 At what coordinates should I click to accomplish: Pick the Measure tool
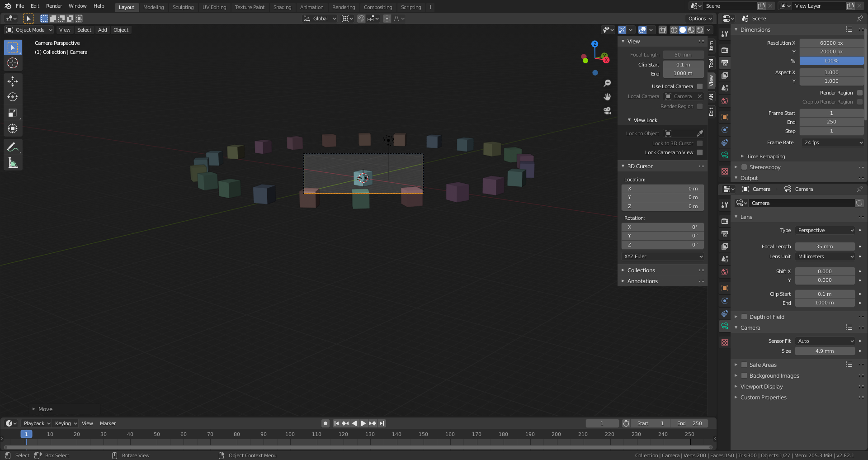13,162
